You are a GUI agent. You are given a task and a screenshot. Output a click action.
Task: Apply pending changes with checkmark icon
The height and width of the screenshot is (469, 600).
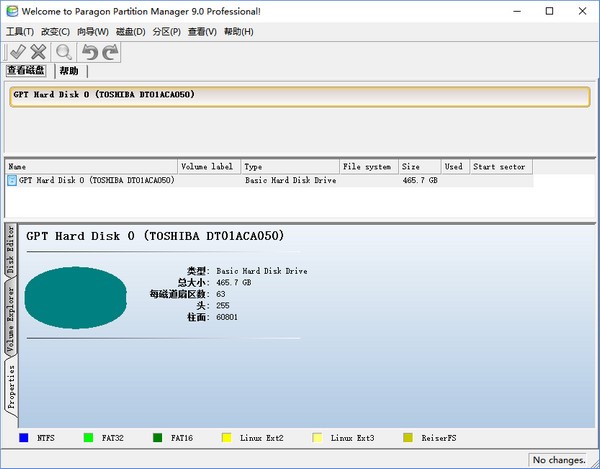click(17, 52)
